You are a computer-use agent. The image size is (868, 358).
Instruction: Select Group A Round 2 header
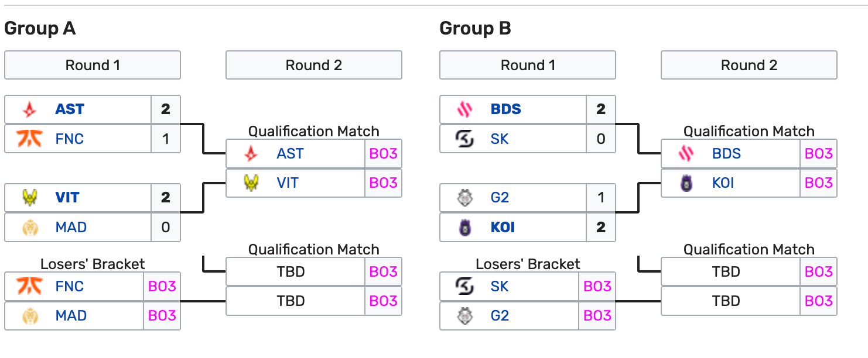pyautogui.click(x=313, y=65)
